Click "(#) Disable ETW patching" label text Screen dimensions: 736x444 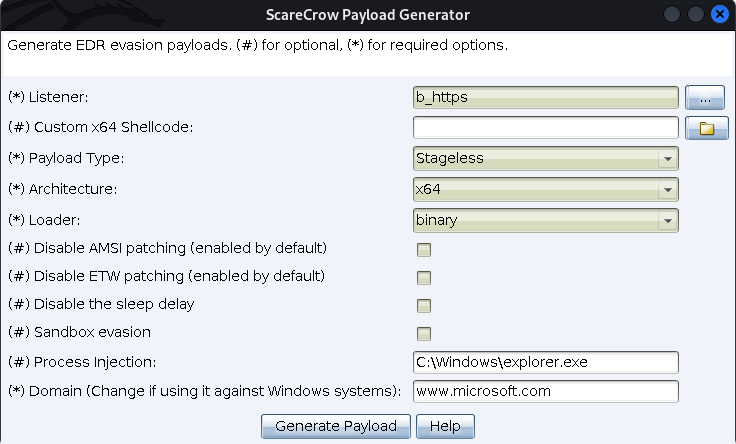pos(166,276)
